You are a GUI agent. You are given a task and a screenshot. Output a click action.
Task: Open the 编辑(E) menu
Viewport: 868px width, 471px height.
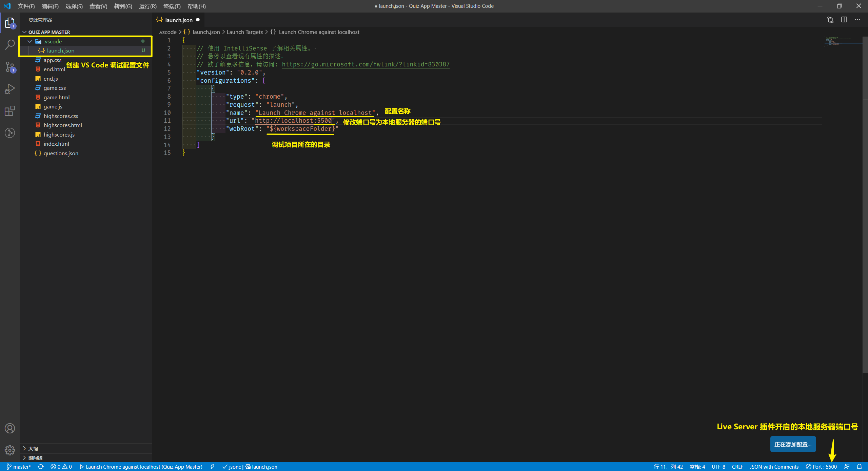click(50, 6)
